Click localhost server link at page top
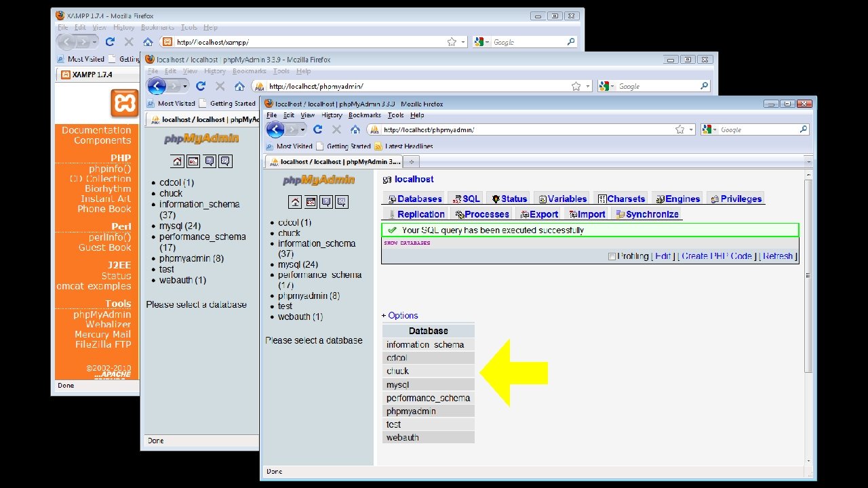This screenshot has width=868, height=488. coord(414,180)
